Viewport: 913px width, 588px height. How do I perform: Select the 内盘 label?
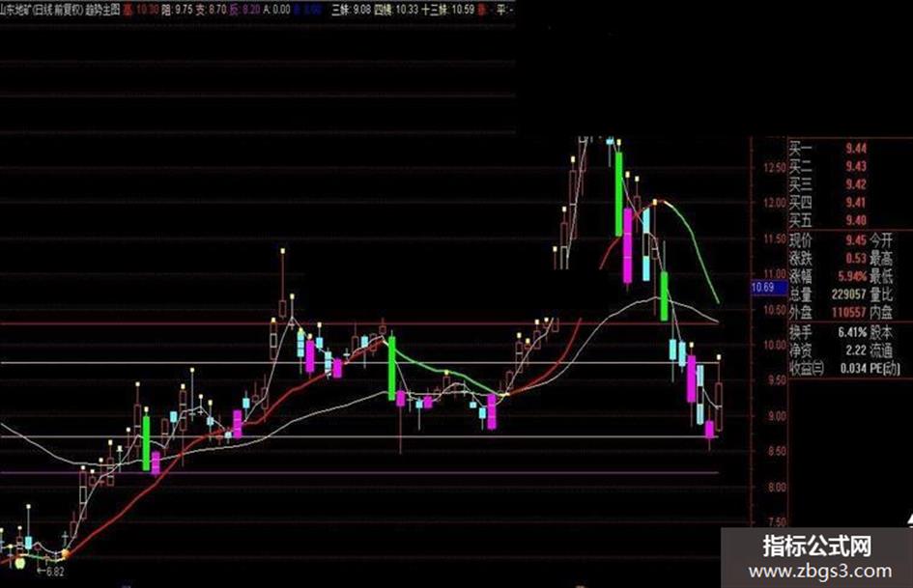click(x=881, y=313)
